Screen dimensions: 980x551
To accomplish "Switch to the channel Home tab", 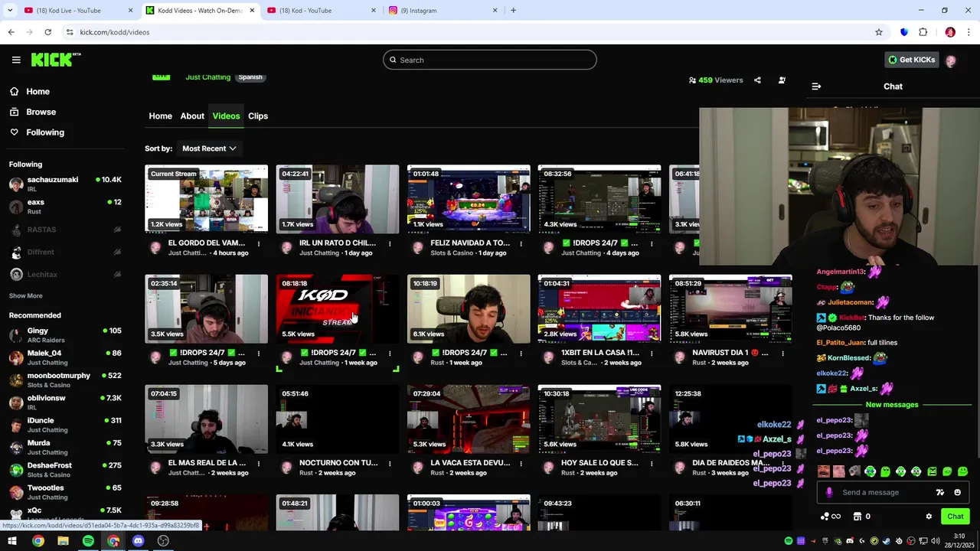I will tap(160, 116).
